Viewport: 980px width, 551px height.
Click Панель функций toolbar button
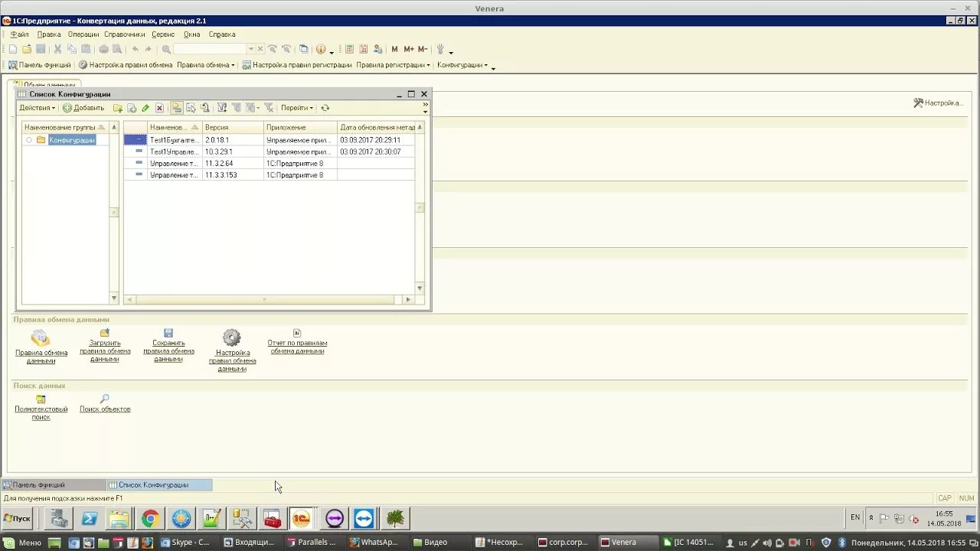(40, 65)
